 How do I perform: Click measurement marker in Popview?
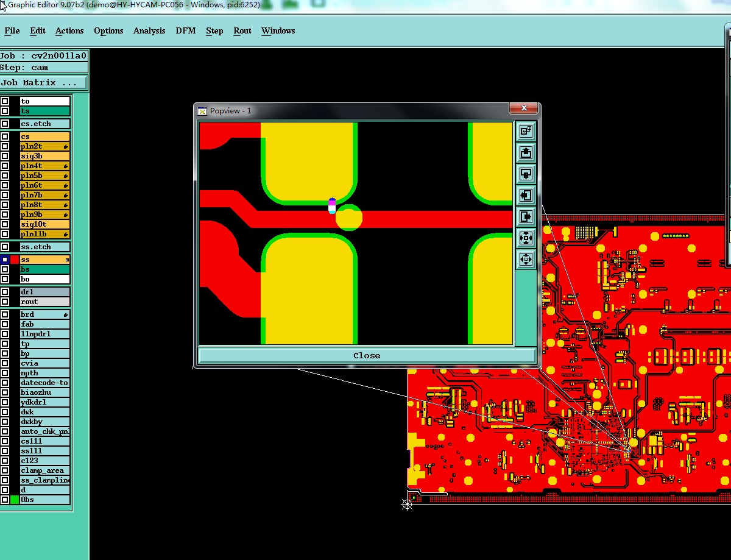(332, 206)
